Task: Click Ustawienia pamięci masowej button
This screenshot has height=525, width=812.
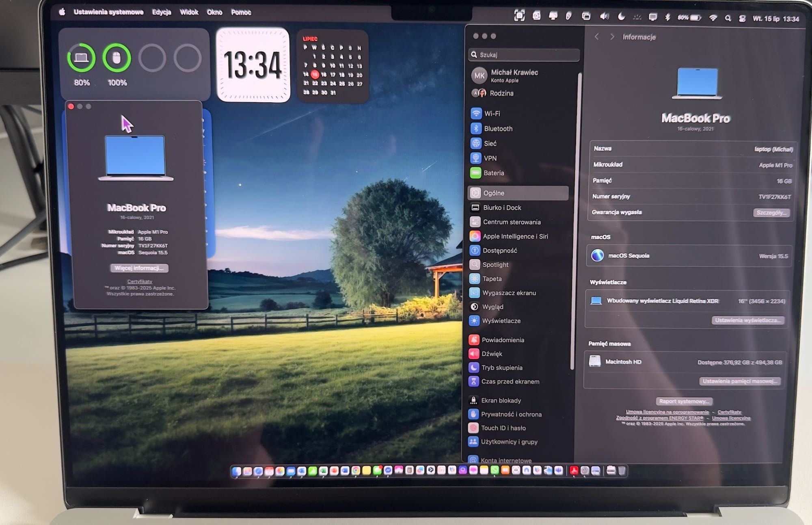Action: point(740,381)
